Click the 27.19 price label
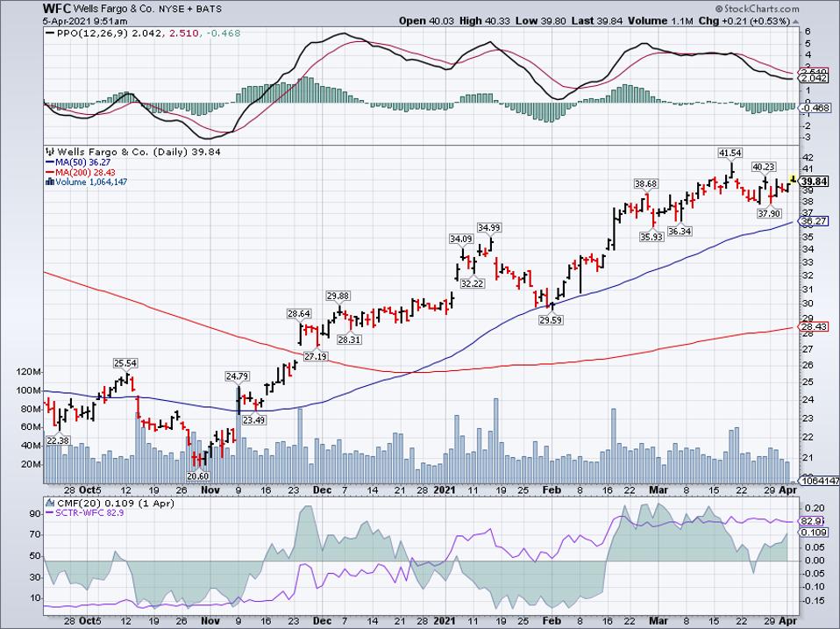The width and height of the screenshot is (840, 629). pos(316,356)
